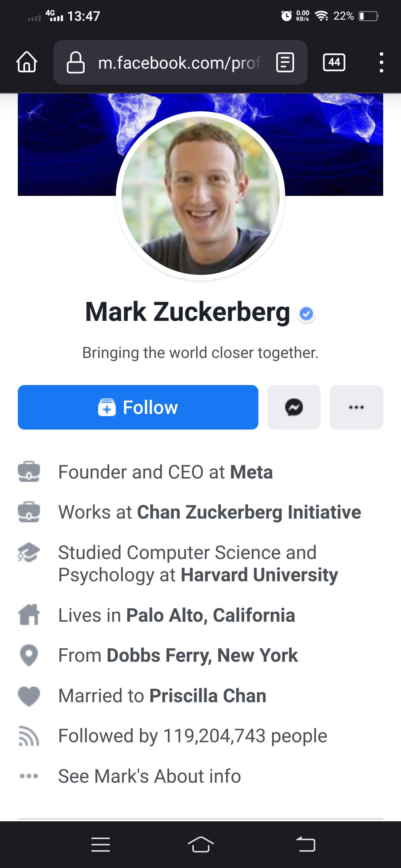Viewport: 401px width, 868px height.
Task: Open reader mode icon in address bar
Action: click(x=285, y=62)
